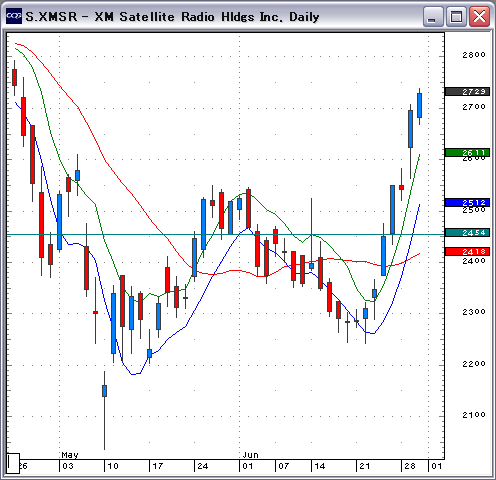Click the small box at time axis start
Image resolution: width=496 pixels, height=480 pixels.
point(13,463)
